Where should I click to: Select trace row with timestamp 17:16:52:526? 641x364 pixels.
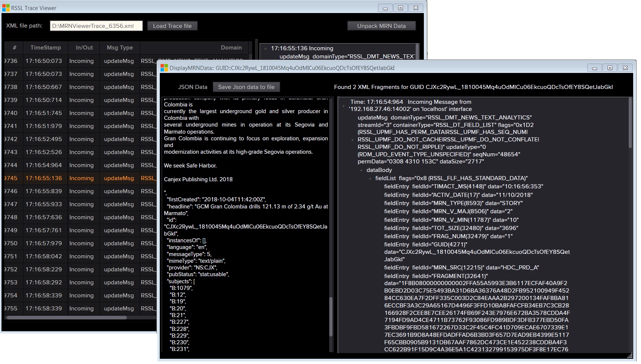[80, 152]
